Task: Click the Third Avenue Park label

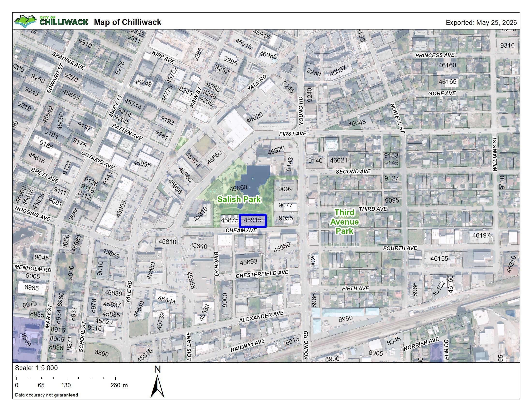Action: (344, 222)
